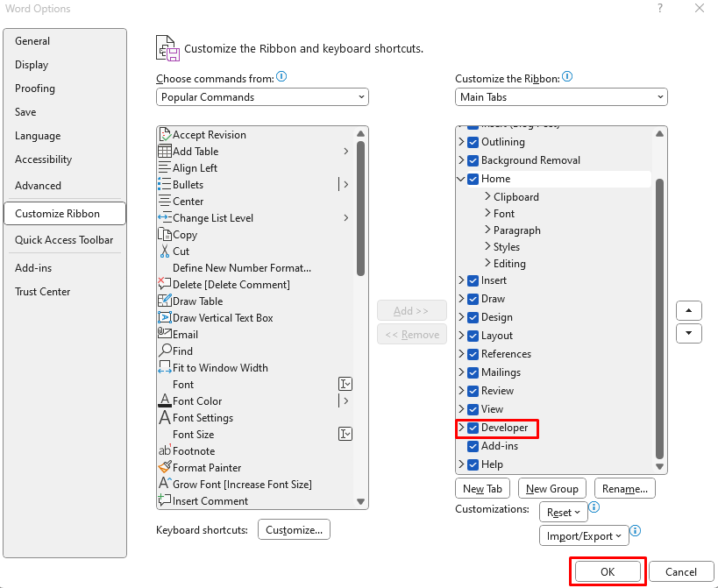Confirm changes with the OK button

tap(608, 571)
